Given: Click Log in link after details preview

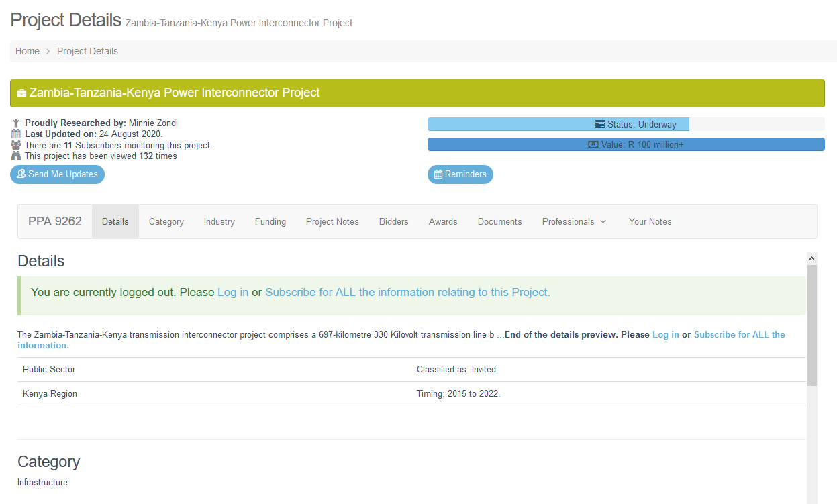Looking at the screenshot, I should point(666,335).
